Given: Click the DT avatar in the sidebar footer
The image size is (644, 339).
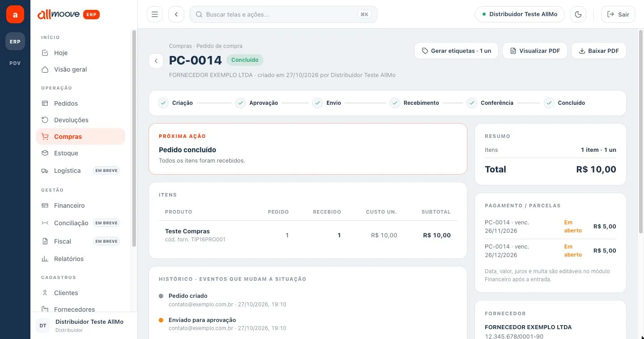Looking at the screenshot, I should pos(43,326).
